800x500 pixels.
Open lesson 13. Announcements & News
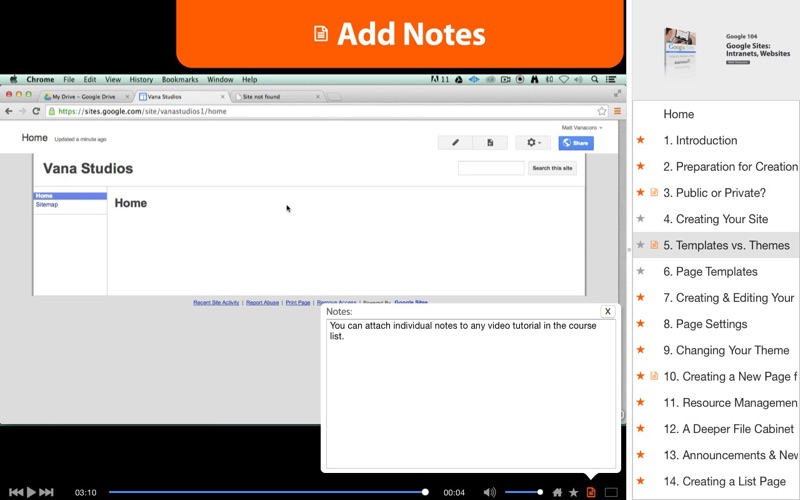[731, 455]
